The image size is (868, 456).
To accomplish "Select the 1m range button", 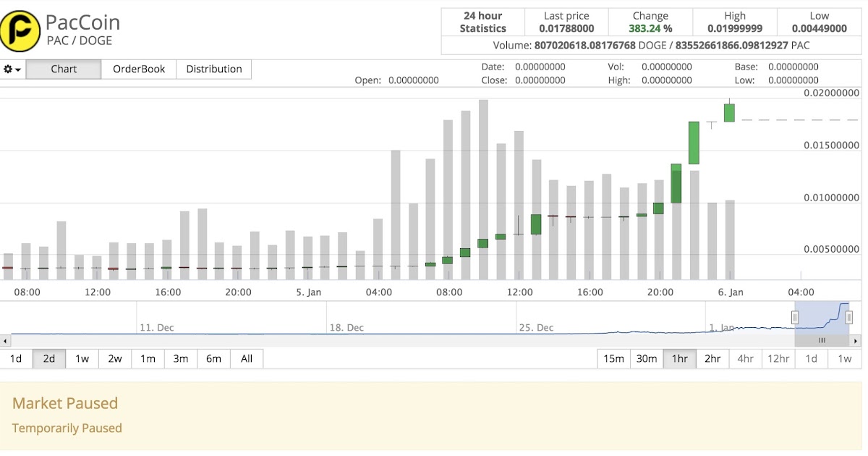I will click(x=148, y=358).
